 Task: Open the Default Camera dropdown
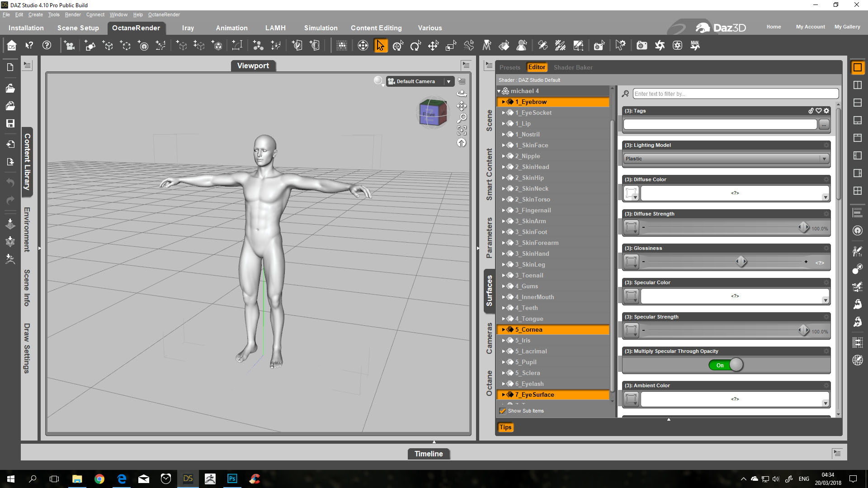(x=420, y=81)
